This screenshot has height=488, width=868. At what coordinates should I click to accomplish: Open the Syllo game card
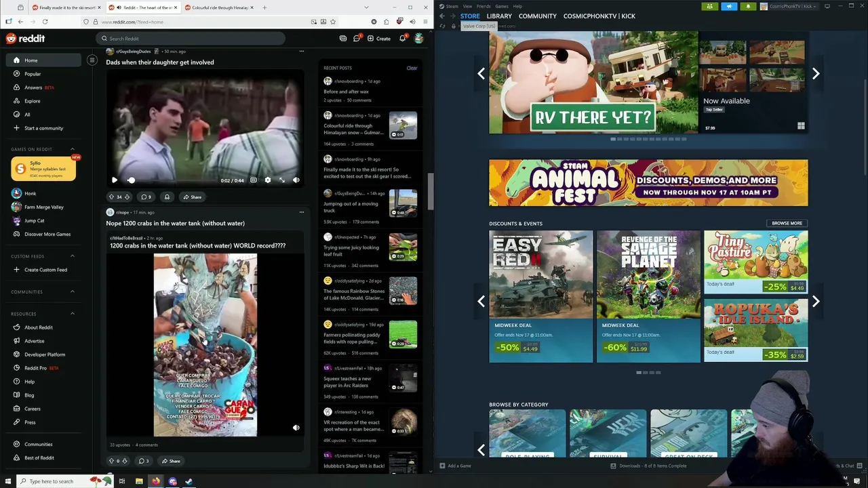(43, 169)
